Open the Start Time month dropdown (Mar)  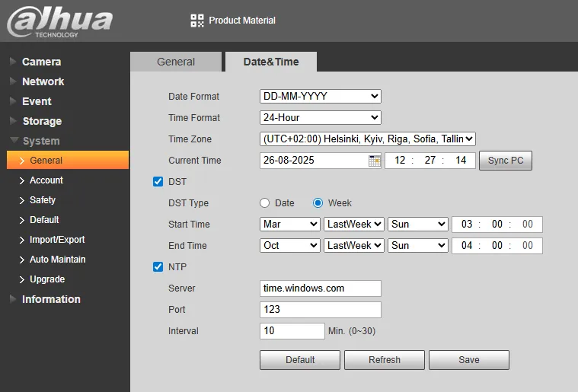click(290, 224)
